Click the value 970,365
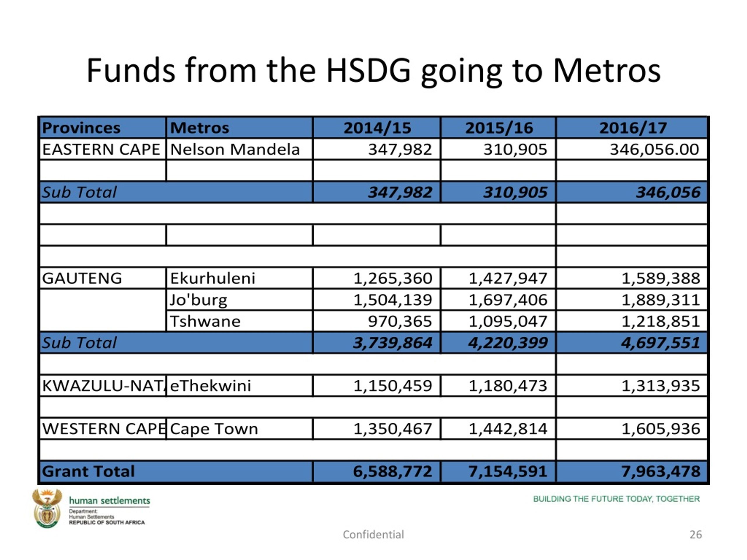 (400, 321)
